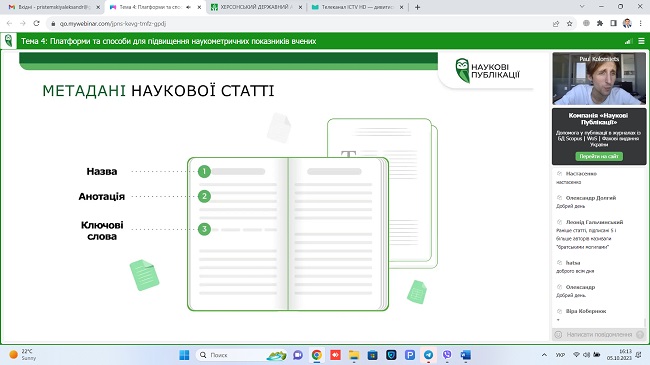Open the clock and date panel
Image resolution: width=650 pixels, height=365 pixels.
619,355
